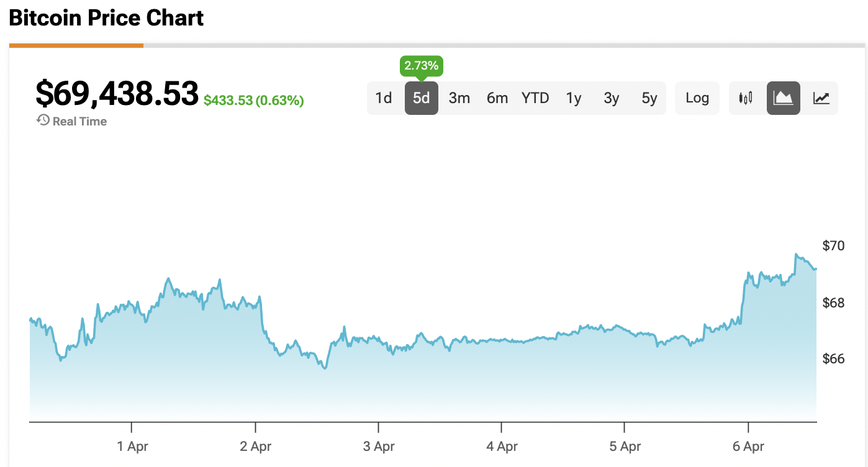This screenshot has height=467, width=868.
Task: Select the 1d timeframe option
Action: [x=384, y=97]
